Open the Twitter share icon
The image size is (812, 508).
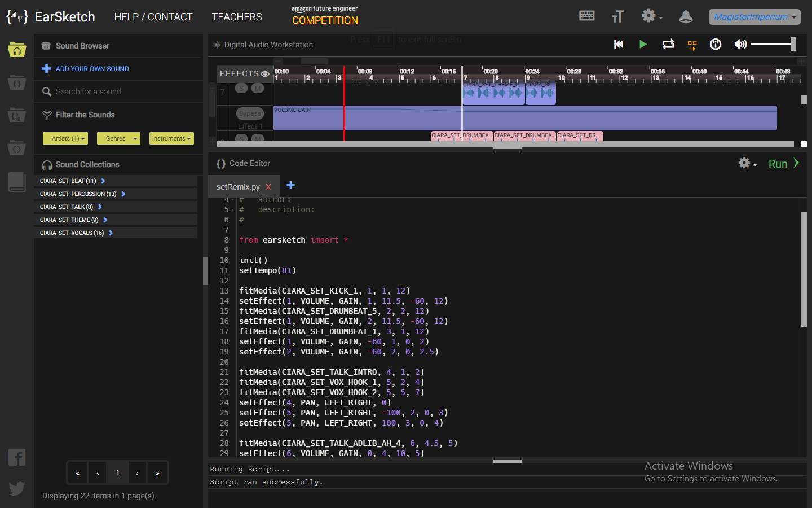click(x=17, y=488)
